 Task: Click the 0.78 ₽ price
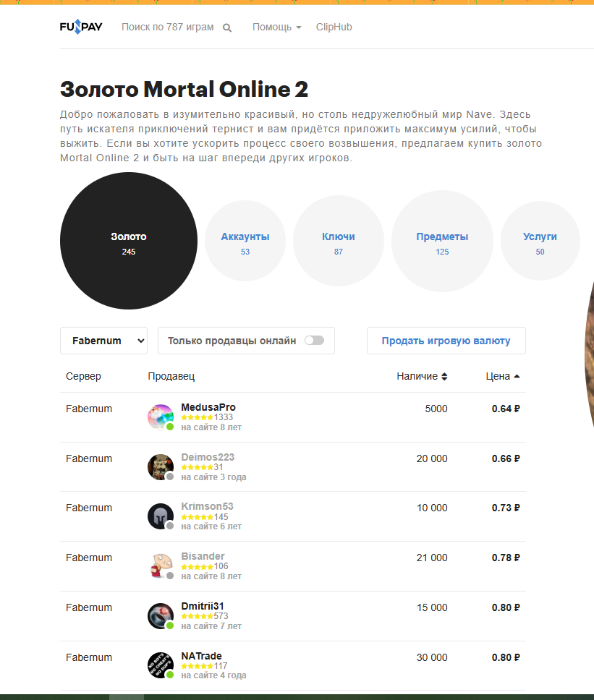pyautogui.click(x=506, y=558)
